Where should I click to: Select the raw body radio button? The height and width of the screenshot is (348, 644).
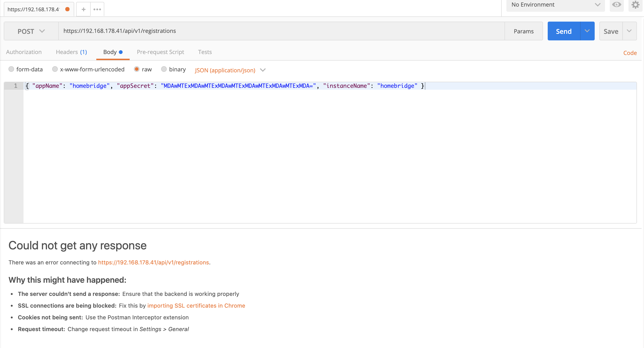[x=136, y=69]
